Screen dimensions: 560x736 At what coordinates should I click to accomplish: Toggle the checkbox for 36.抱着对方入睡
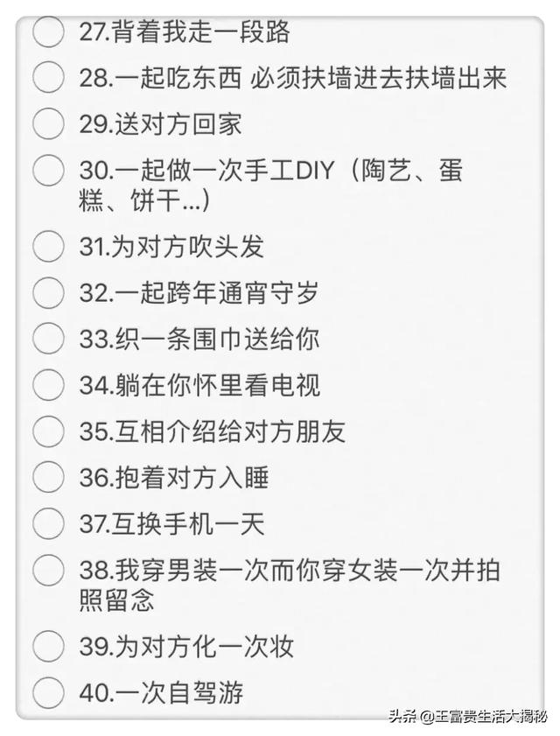pyautogui.click(x=48, y=477)
